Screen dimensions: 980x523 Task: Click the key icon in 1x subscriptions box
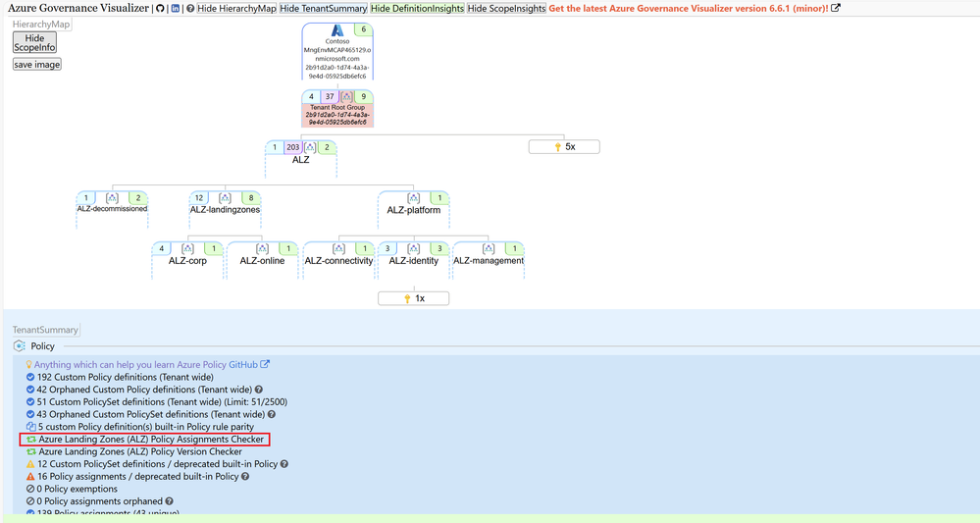407,298
